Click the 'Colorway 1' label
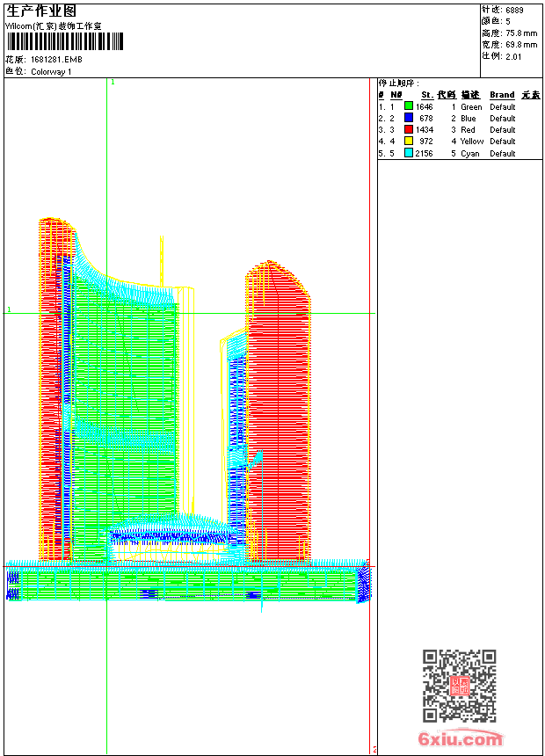The height and width of the screenshot is (756, 545). 51,72
